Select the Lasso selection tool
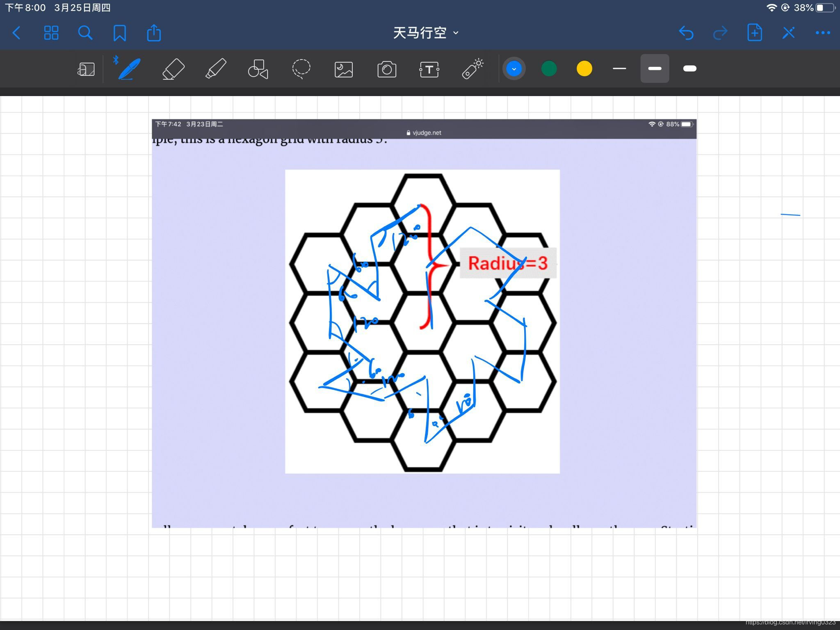 click(x=301, y=68)
